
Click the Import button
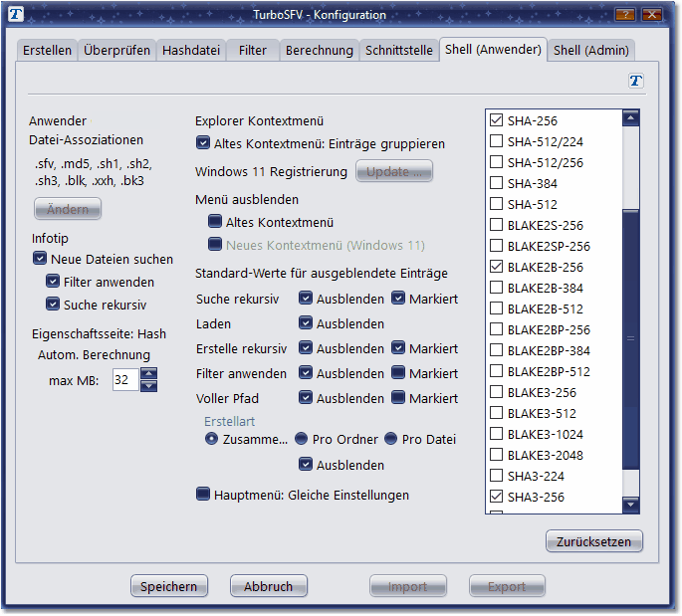pos(407,586)
